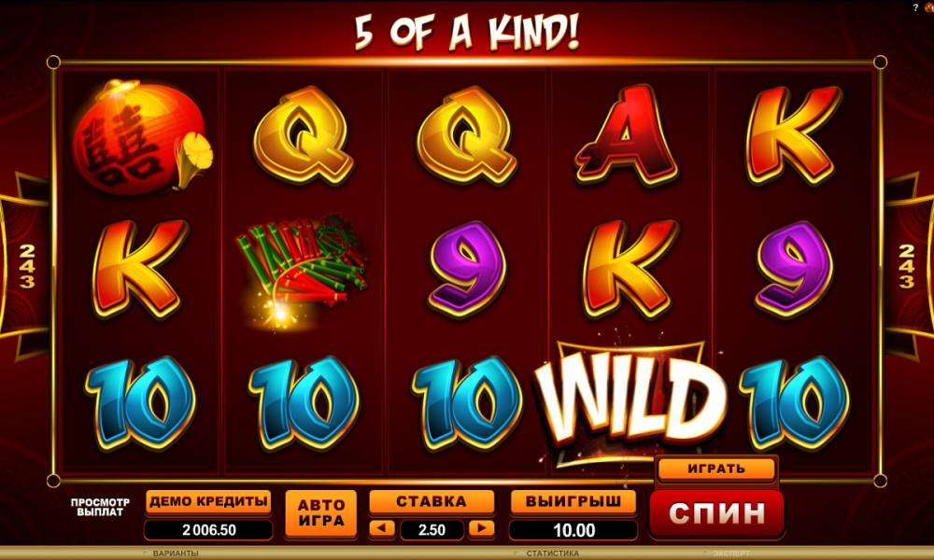Click the red lantern symbol
The height and width of the screenshot is (560, 934).
pyautogui.click(x=141, y=136)
